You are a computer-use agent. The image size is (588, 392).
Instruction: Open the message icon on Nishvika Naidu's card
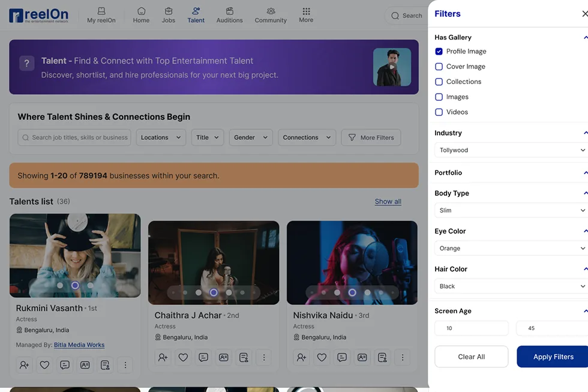pyautogui.click(x=342, y=357)
